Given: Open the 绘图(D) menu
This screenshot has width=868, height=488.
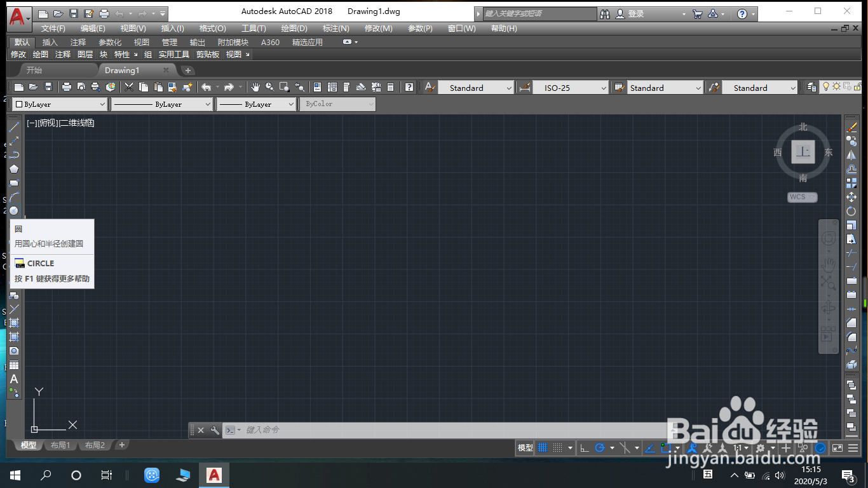Looking at the screenshot, I should 294,29.
